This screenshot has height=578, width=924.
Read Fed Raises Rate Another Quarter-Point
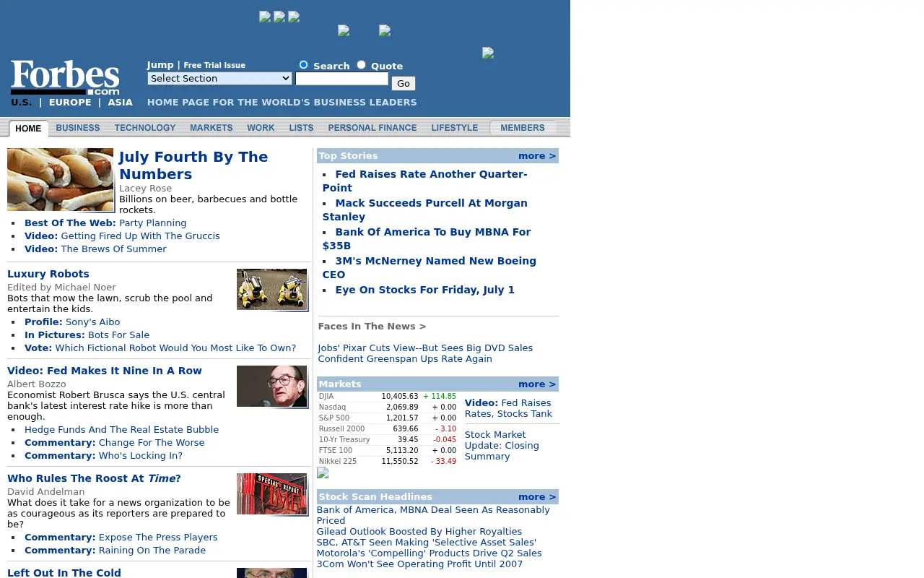pos(425,181)
